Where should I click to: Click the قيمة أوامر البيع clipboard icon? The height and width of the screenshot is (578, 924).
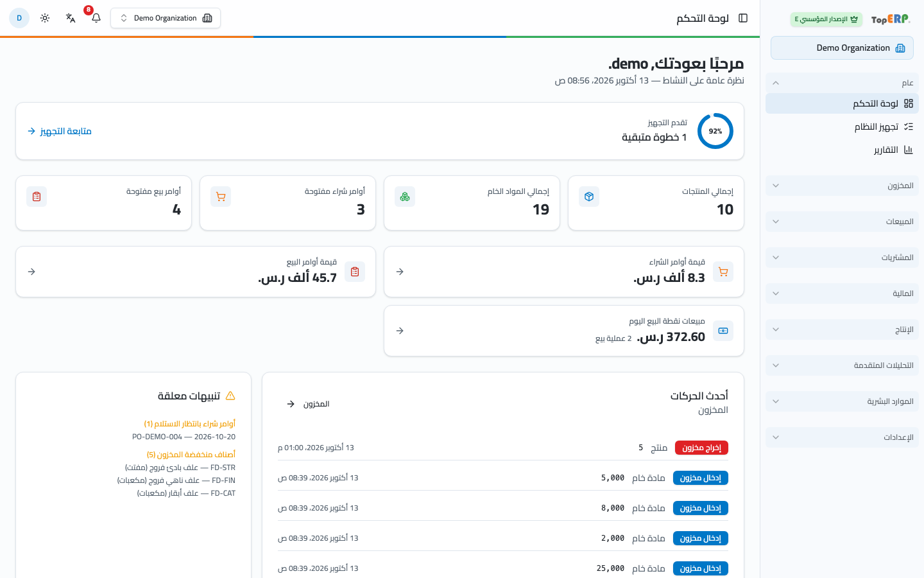pos(355,272)
